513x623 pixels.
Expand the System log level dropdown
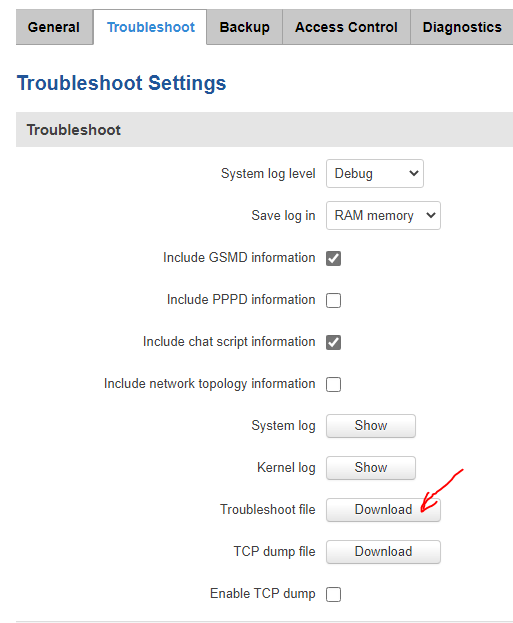coord(375,174)
